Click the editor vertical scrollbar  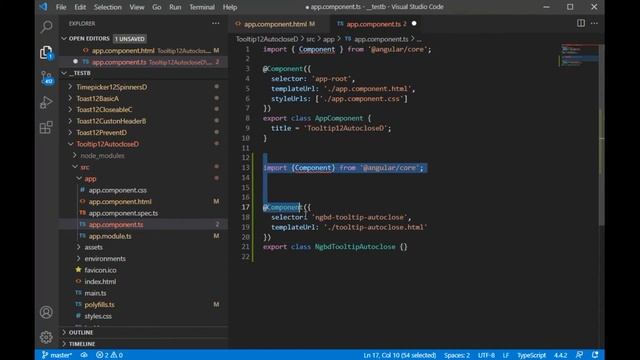coord(601,135)
